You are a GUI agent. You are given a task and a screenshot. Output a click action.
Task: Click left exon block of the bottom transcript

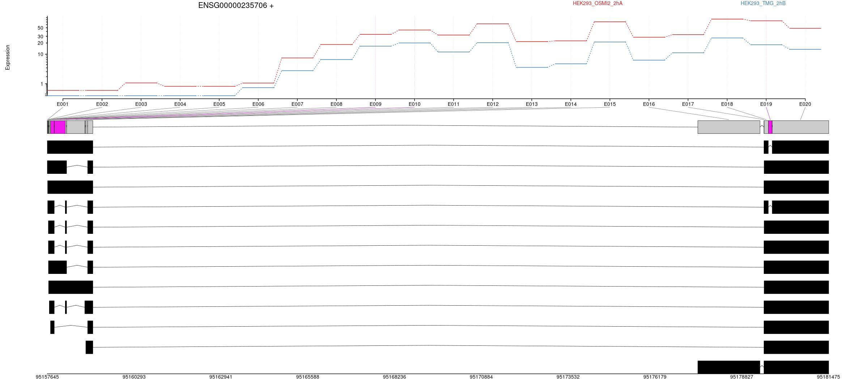coord(729,367)
